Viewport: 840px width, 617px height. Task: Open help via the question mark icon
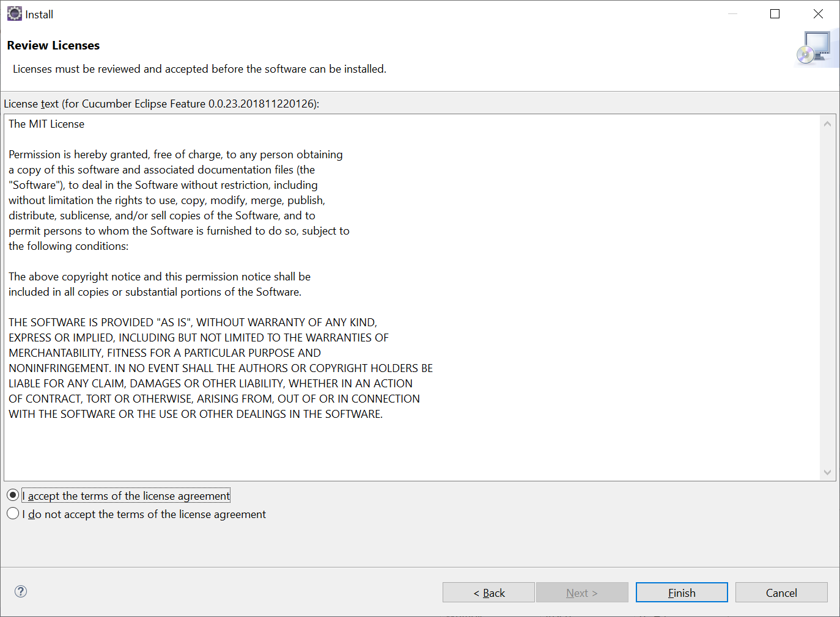pos(20,591)
